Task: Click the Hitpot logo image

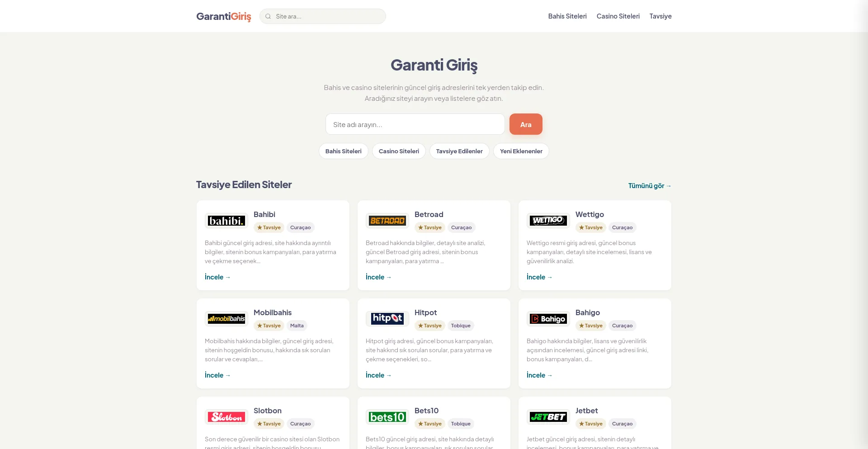Action: coord(387,319)
